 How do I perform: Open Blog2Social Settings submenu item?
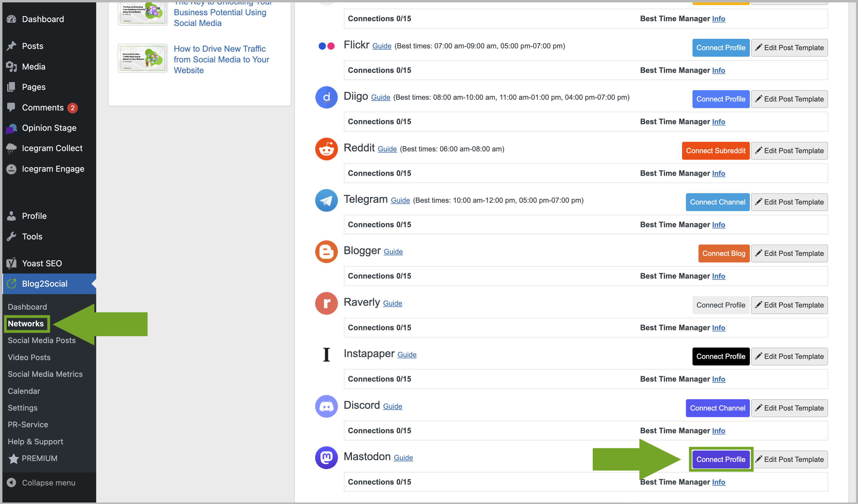point(22,408)
